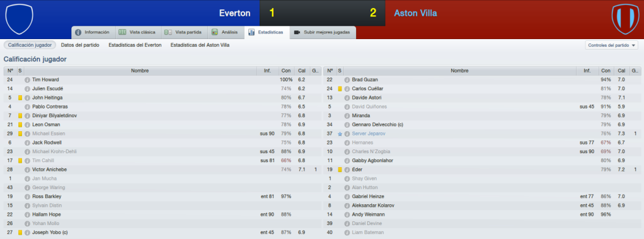Switch to the Información tab

[93, 32]
